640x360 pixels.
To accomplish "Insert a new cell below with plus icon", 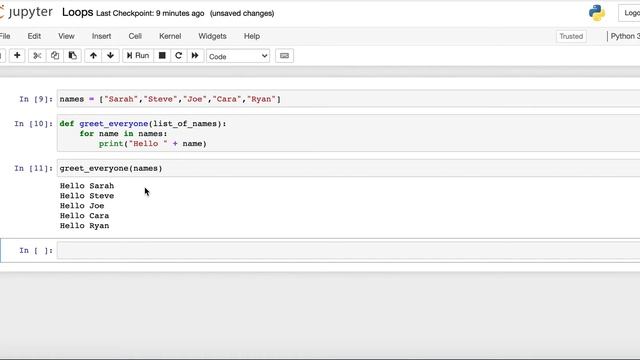I will 17,56.
